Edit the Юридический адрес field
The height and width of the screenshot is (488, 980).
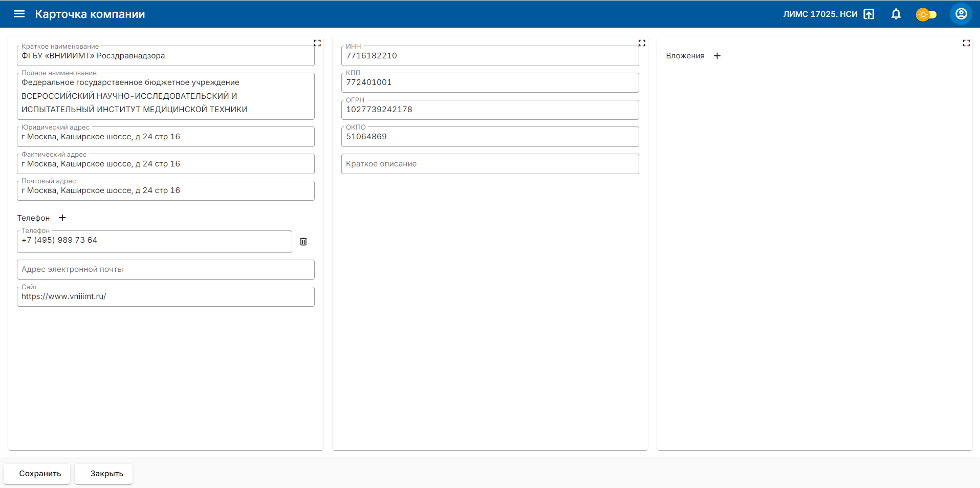pos(165,137)
